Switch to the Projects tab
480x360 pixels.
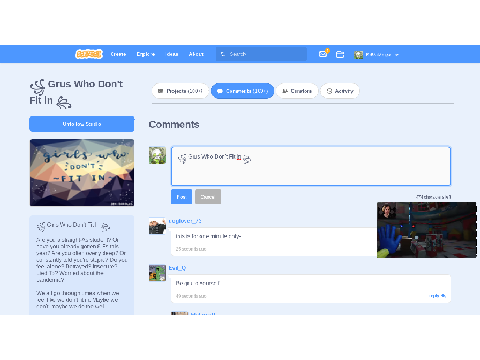coord(180,91)
